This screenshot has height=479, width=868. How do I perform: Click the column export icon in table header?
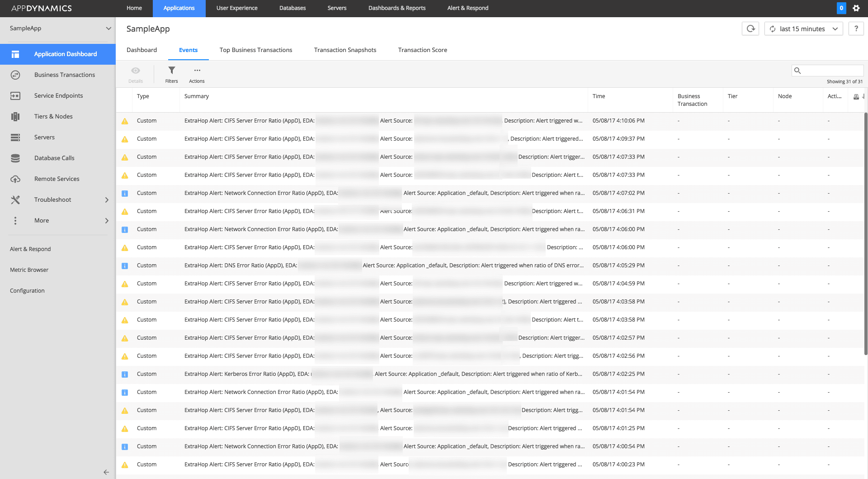[x=856, y=96]
